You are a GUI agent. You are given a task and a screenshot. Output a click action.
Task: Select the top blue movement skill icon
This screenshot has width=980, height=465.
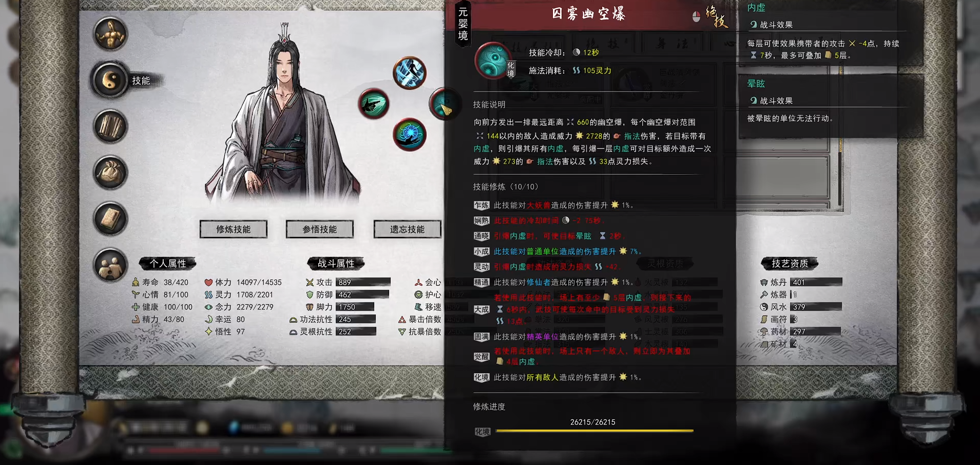click(410, 73)
